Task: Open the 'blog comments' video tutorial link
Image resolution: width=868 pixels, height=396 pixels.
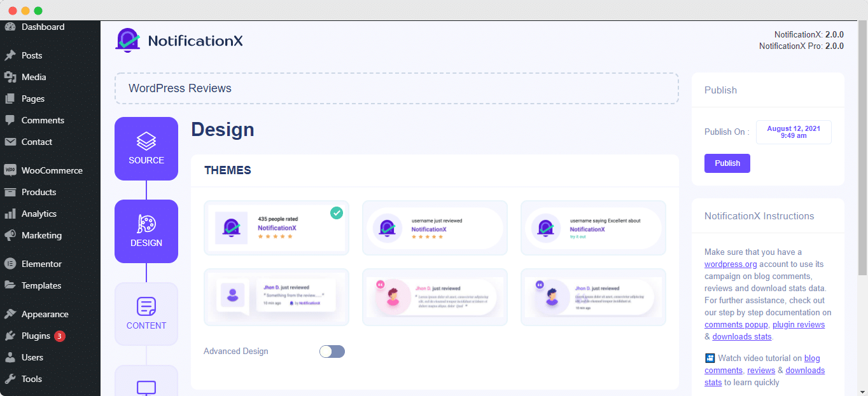Action: (762, 364)
